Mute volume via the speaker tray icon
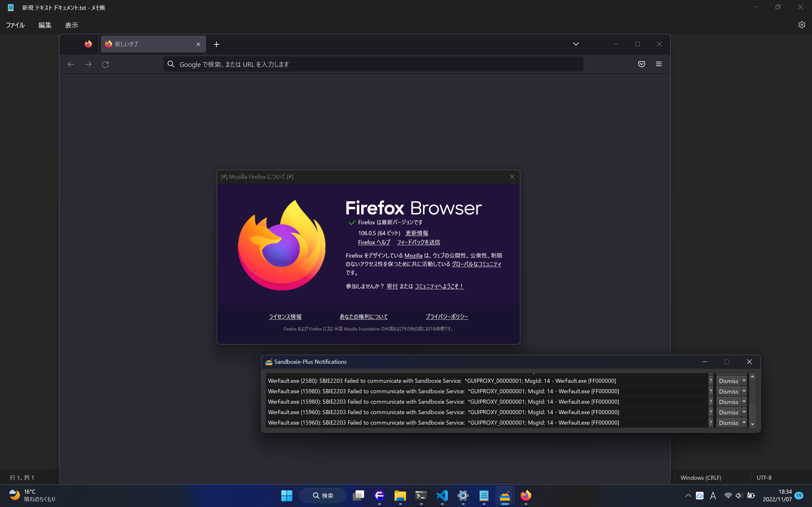This screenshot has height=507, width=812. pyautogui.click(x=739, y=496)
